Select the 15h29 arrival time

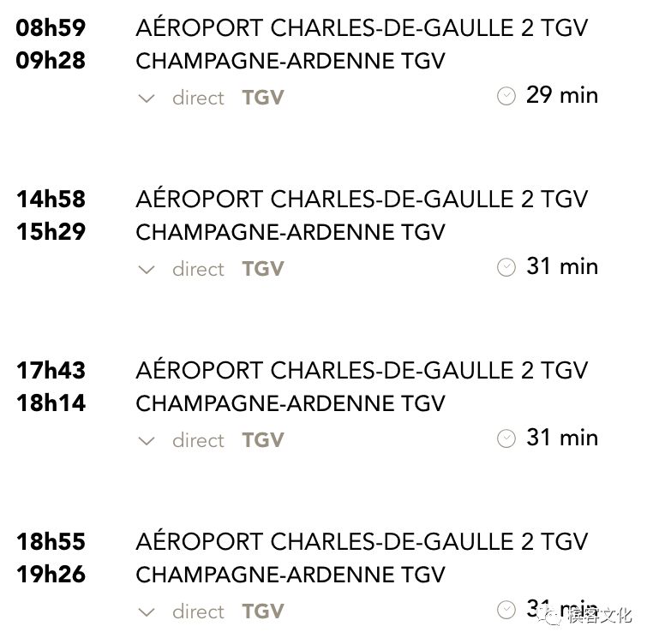tap(51, 232)
